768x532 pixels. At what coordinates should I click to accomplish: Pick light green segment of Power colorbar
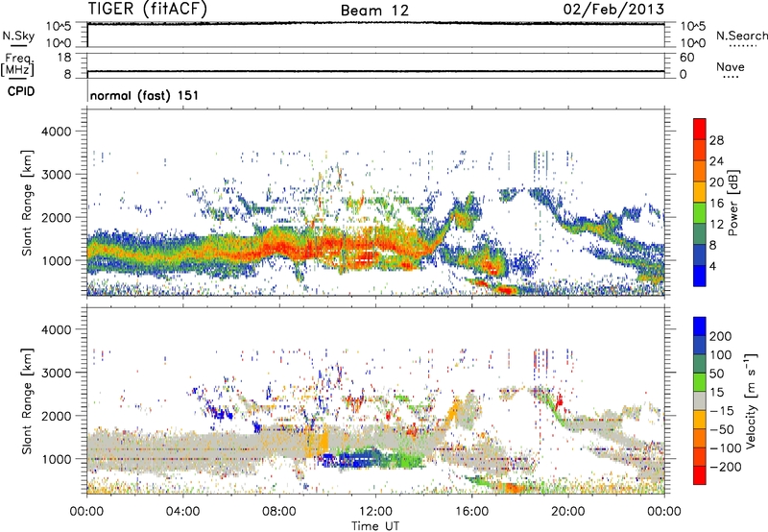(x=700, y=213)
